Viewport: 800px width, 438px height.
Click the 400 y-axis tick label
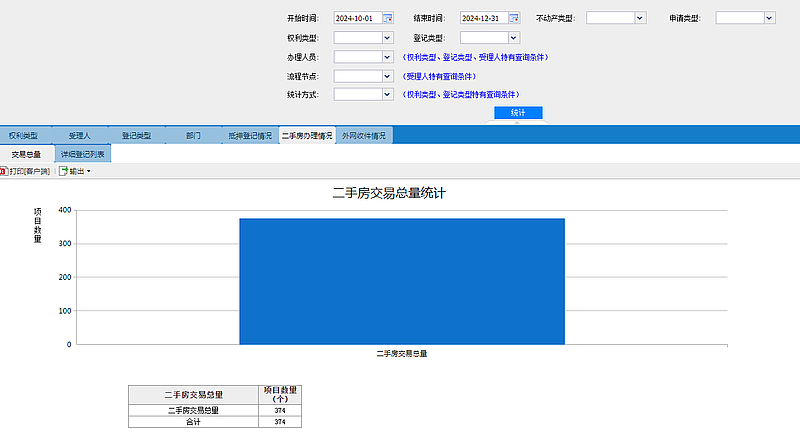(65, 210)
